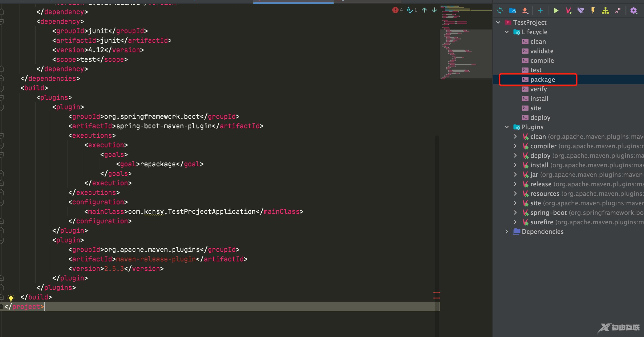644x337 pixels.
Task: Click the lightbulb quick-fix icon
Action: [11, 298]
